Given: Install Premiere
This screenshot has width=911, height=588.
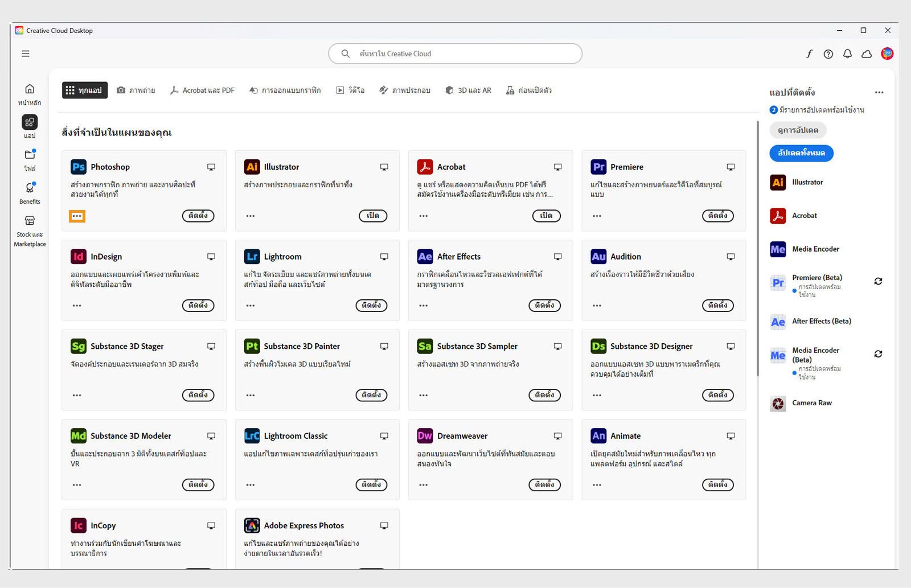Looking at the screenshot, I should tap(718, 216).
